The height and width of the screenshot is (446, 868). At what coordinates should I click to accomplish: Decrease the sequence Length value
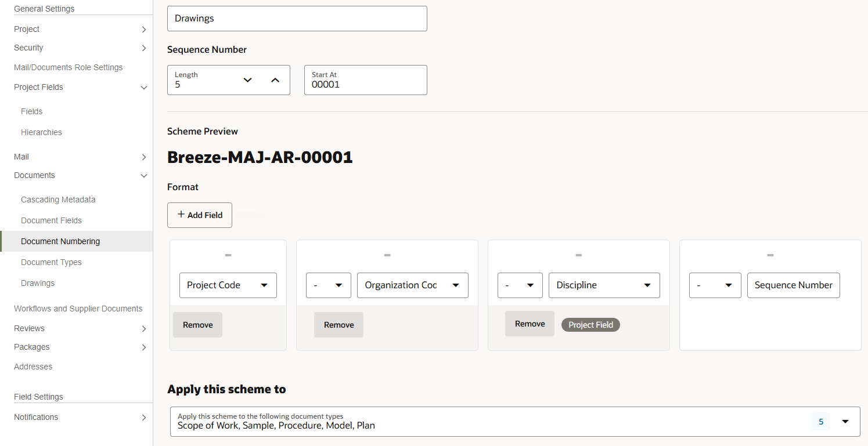(x=247, y=80)
